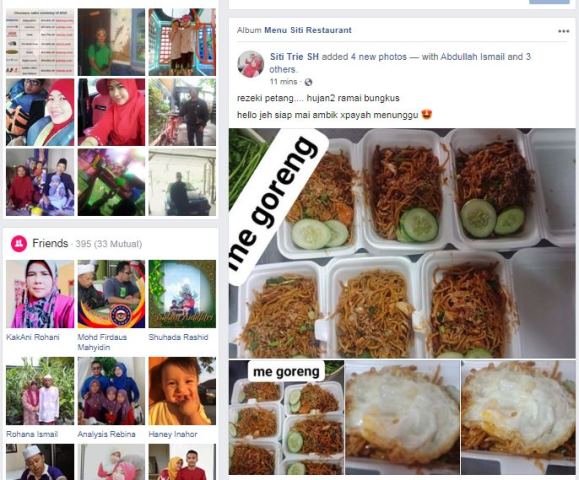Open the woman in green shirt photo
Viewport: 579px width, 480px height.
point(111,42)
